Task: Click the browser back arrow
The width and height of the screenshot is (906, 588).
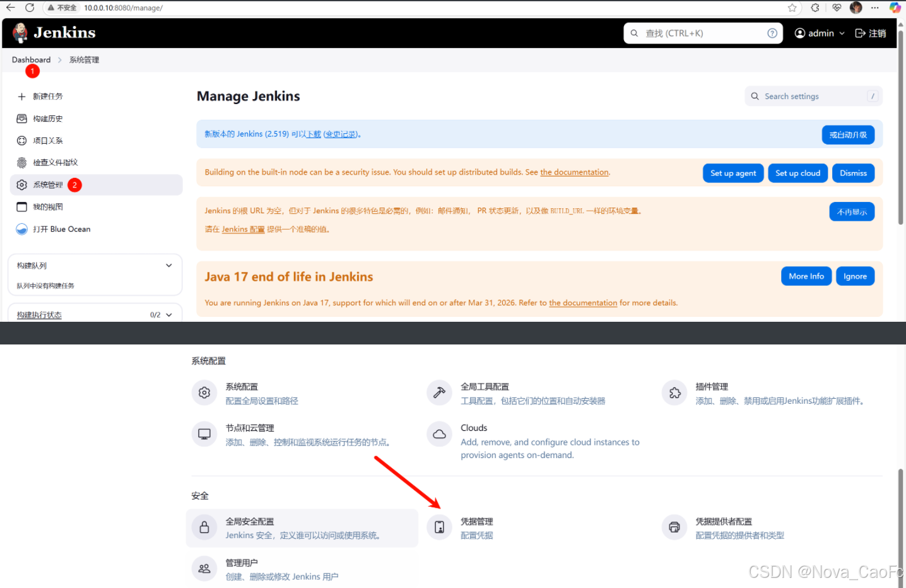Action: [x=11, y=8]
